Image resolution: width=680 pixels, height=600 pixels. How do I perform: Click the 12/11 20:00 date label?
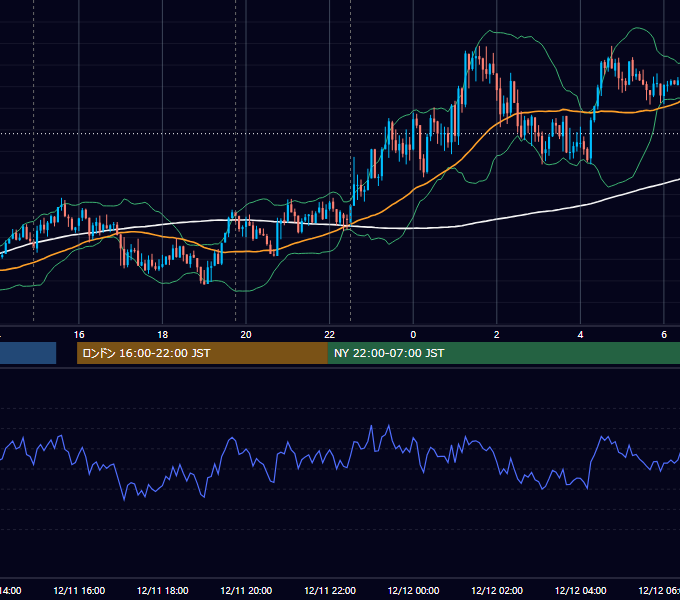246,590
